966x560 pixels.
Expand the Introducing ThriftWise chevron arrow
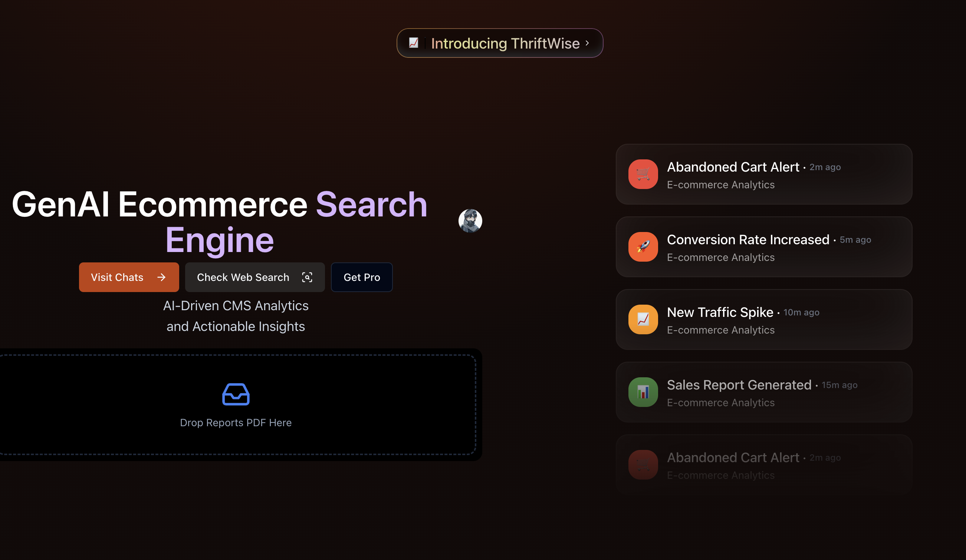coord(587,43)
